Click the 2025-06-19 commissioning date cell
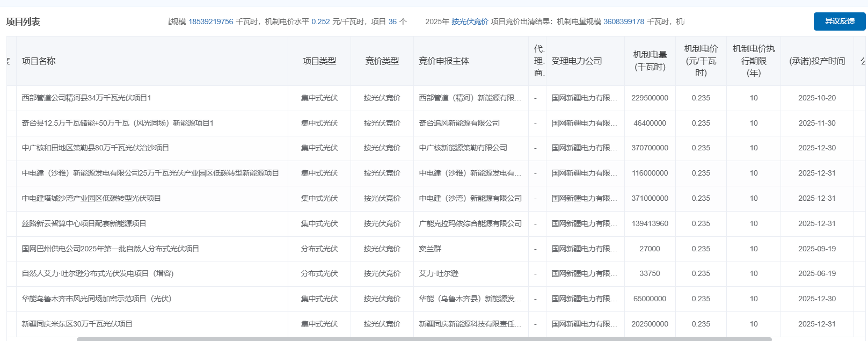Image resolution: width=868 pixels, height=341 pixels. (816, 273)
